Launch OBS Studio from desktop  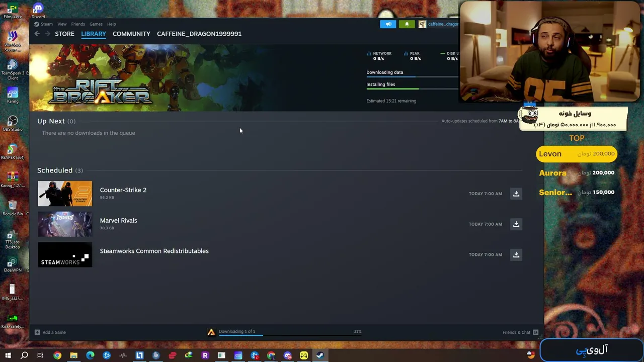point(13,123)
